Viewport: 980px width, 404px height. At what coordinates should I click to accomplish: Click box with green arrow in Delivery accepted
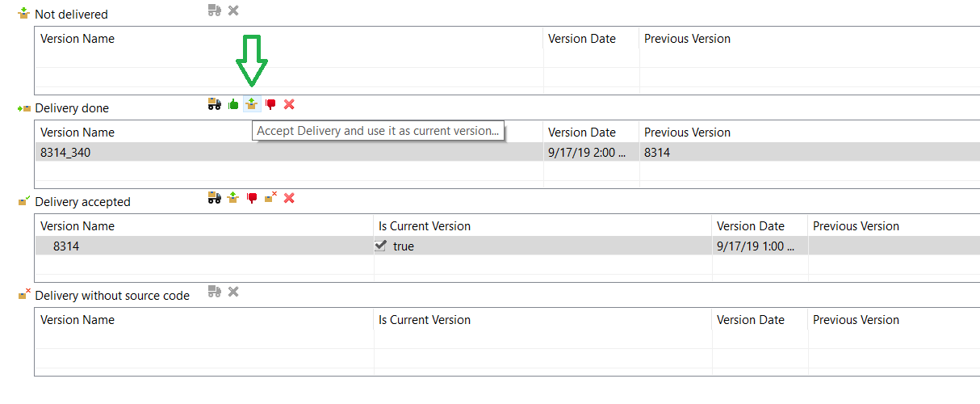(x=233, y=198)
